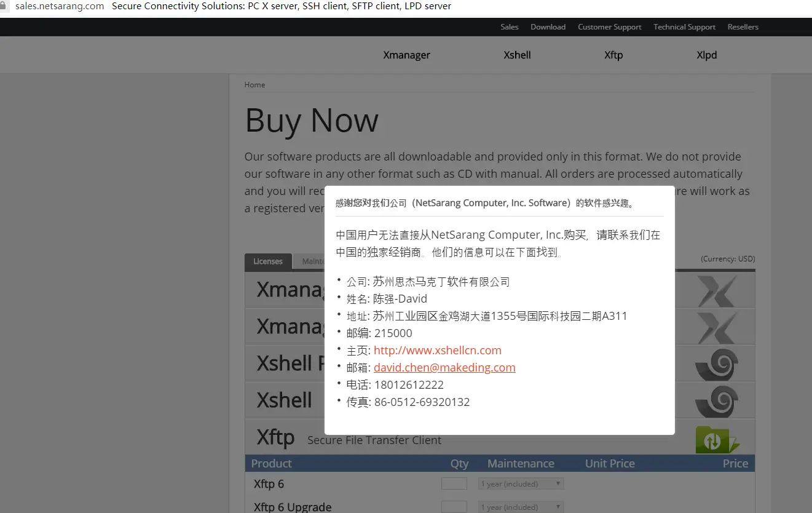The height and width of the screenshot is (513, 812).
Task: Expand the maintenance dropdown for Xftp 6 Upgrade
Action: pos(521,507)
